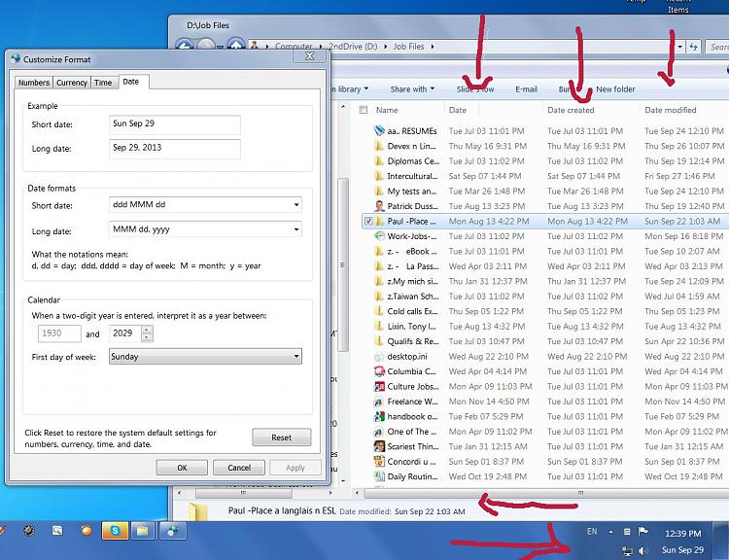
Task: Select the Devex n Lin... folder icon
Action: (x=379, y=146)
